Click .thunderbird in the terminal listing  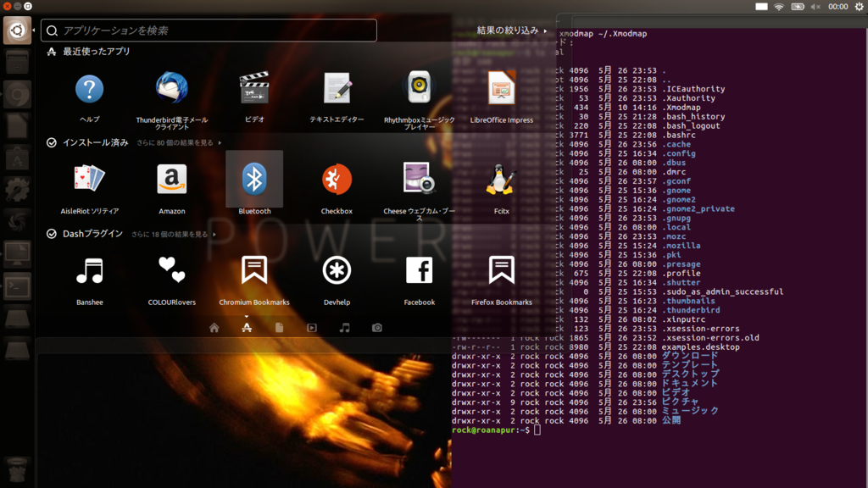(691, 310)
